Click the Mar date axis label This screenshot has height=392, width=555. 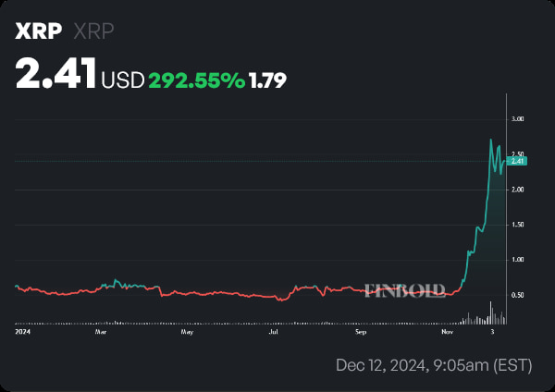pyautogui.click(x=101, y=332)
